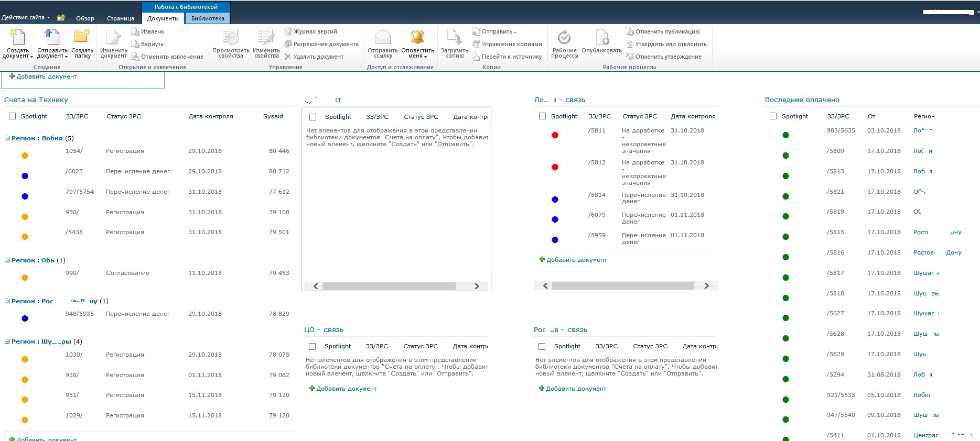Switch to the Библиотека ribbon tab

208,18
